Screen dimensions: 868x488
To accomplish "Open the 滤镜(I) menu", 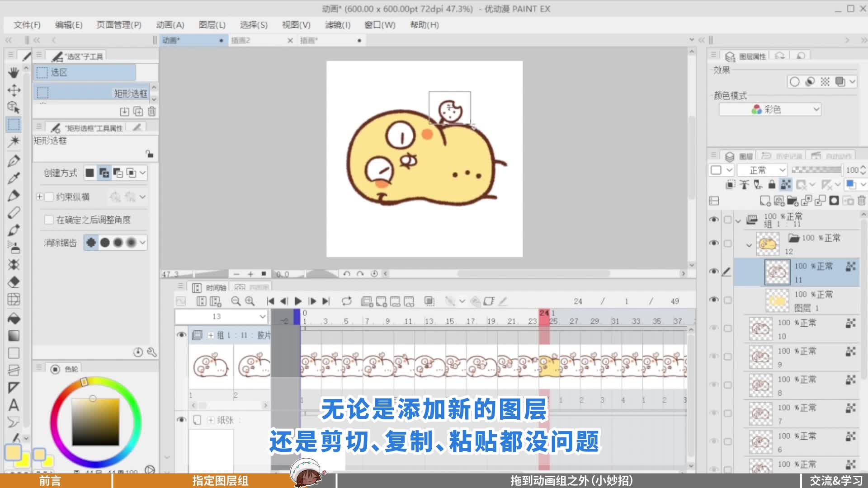I will 338,25.
